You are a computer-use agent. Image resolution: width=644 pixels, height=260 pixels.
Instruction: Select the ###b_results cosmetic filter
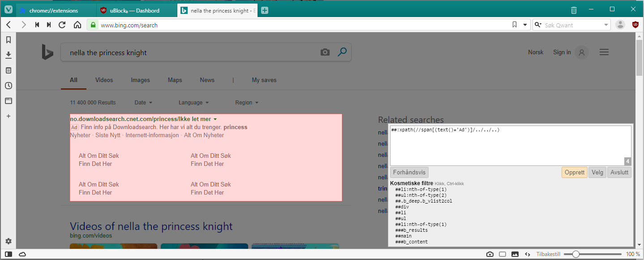(412, 230)
